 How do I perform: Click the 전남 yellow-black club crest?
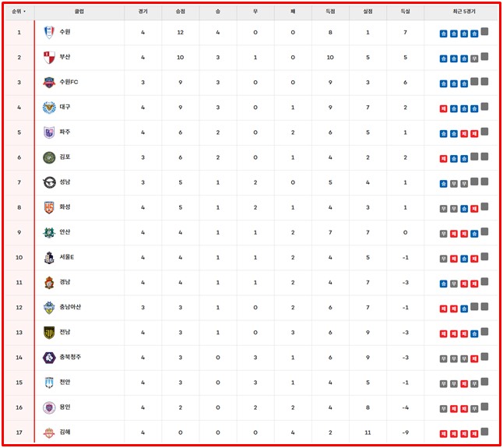(x=49, y=332)
